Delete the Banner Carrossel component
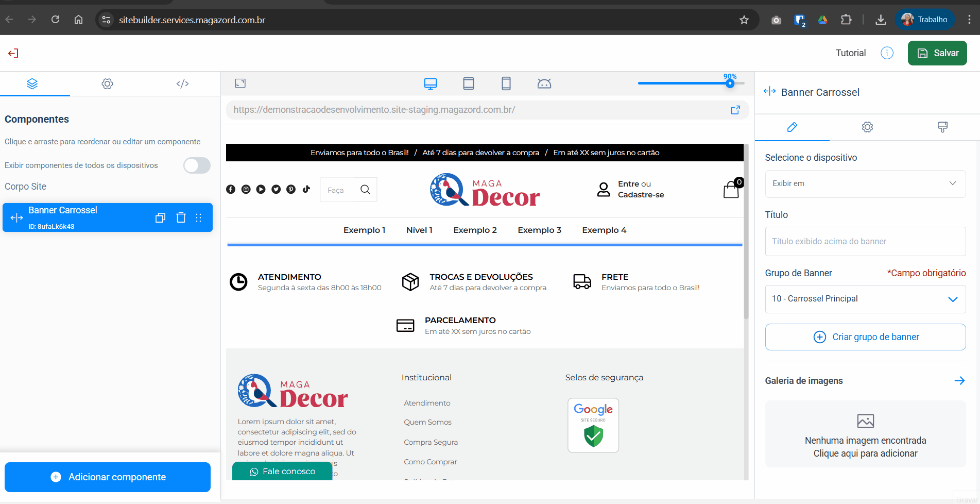This screenshot has width=980, height=504. click(x=181, y=217)
